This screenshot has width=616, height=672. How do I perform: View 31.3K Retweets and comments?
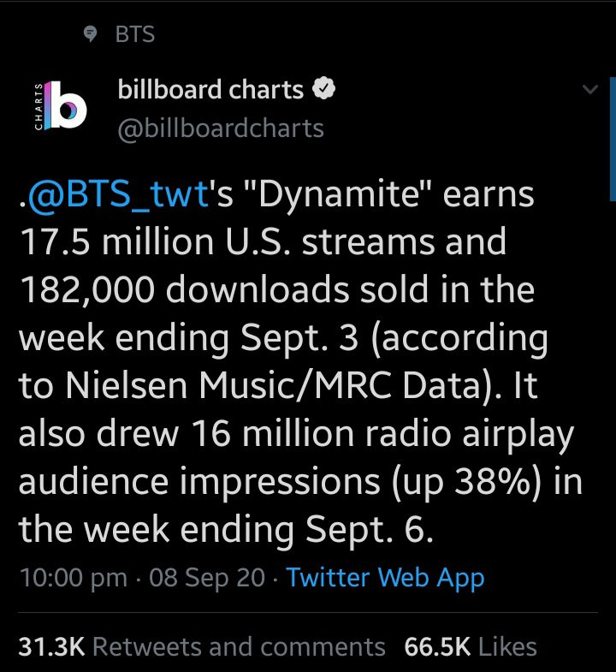202,646
